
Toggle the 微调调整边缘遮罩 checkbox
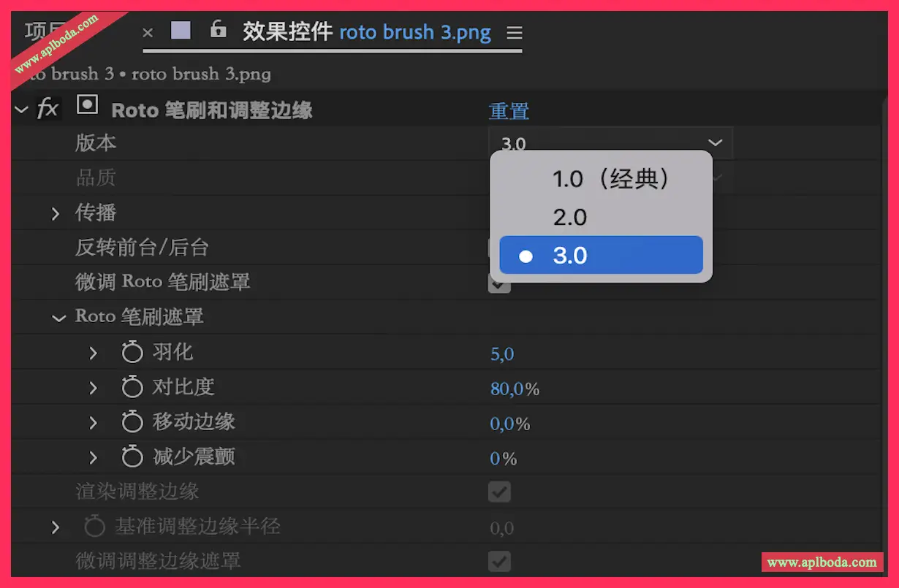(x=499, y=561)
